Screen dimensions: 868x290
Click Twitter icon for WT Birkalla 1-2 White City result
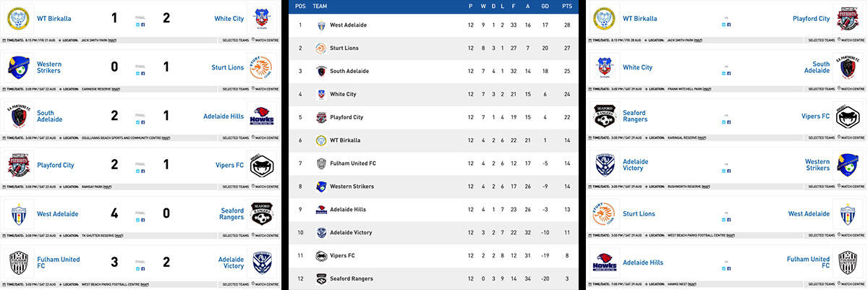pos(137,24)
